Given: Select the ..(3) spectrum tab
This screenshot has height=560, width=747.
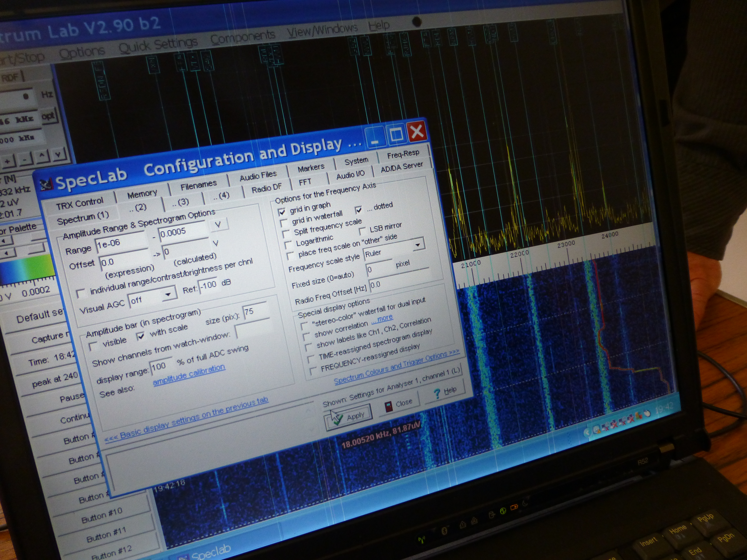Looking at the screenshot, I should point(180,202).
